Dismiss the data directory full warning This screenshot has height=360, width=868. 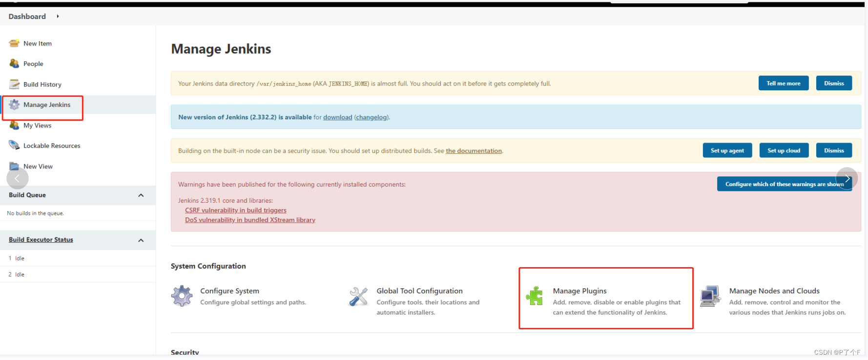[834, 83]
